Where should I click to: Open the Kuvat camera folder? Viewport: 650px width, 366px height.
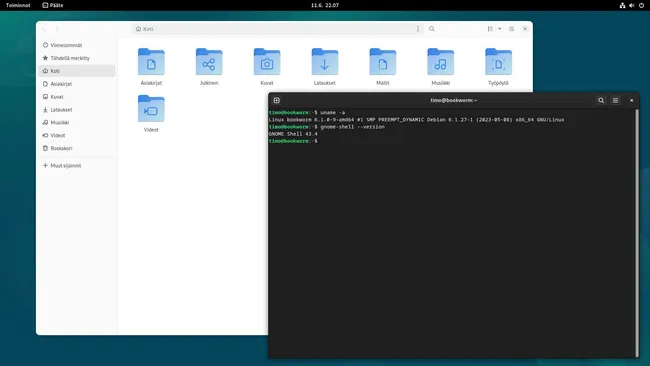click(267, 62)
